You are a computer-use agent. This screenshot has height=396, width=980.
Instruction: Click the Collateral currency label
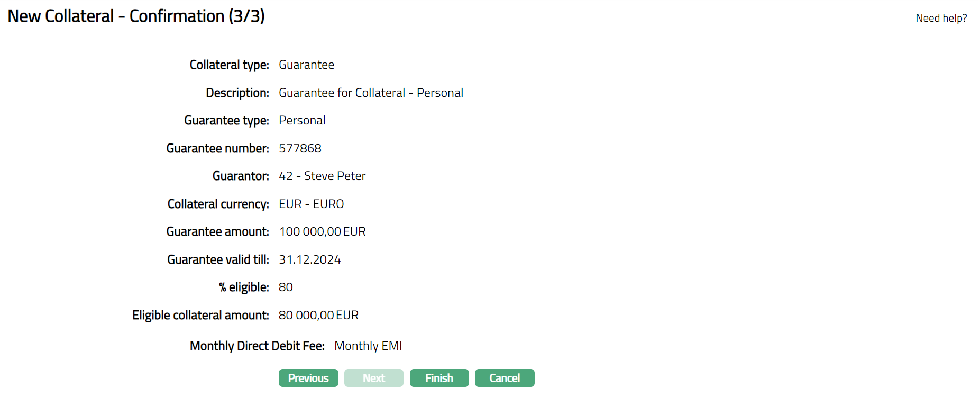(218, 204)
